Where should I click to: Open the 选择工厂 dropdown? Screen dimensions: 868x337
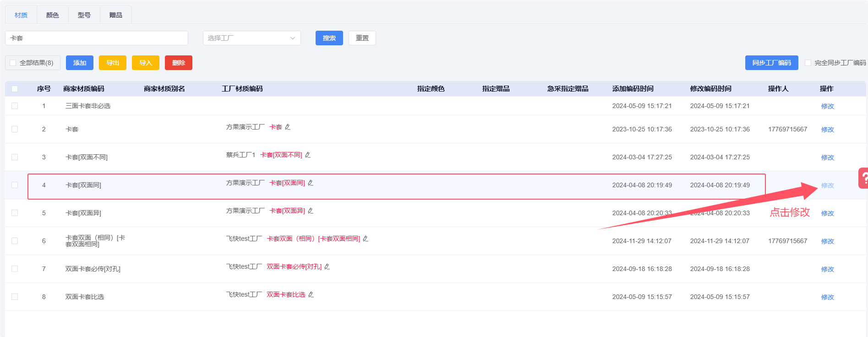251,38
